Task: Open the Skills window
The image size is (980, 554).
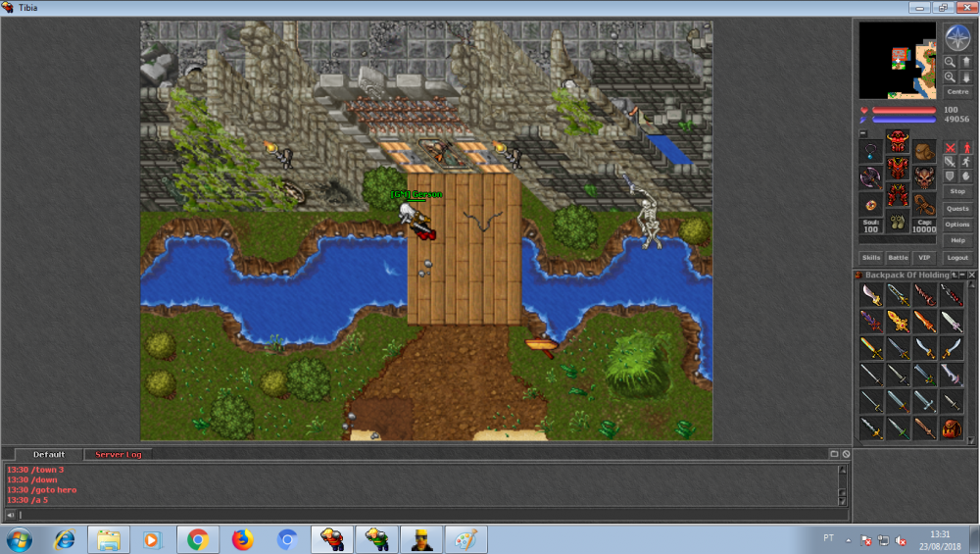Action: pyautogui.click(x=871, y=258)
